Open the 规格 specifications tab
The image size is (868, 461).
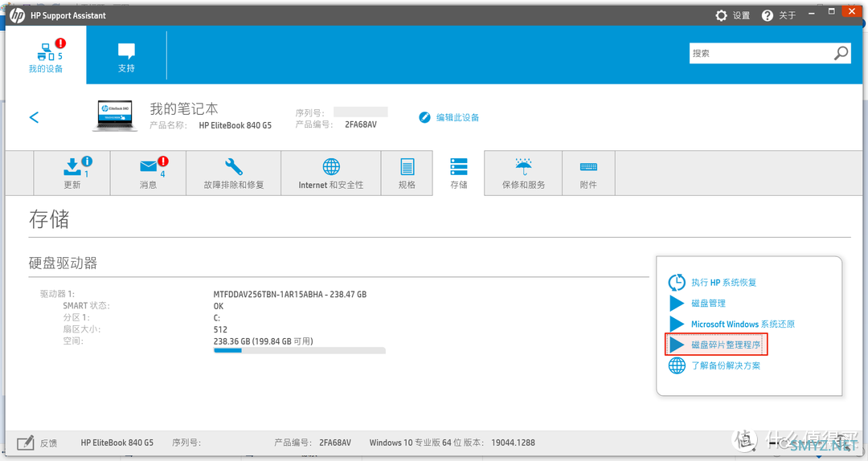(x=407, y=173)
